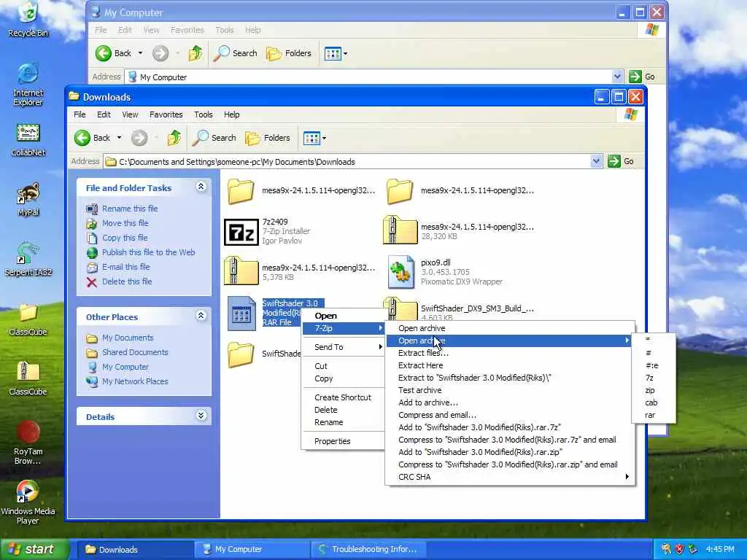Screen dimensions: 747x560
Task: Open the Recycle Bin desktop icon
Action: pos(28,19)
